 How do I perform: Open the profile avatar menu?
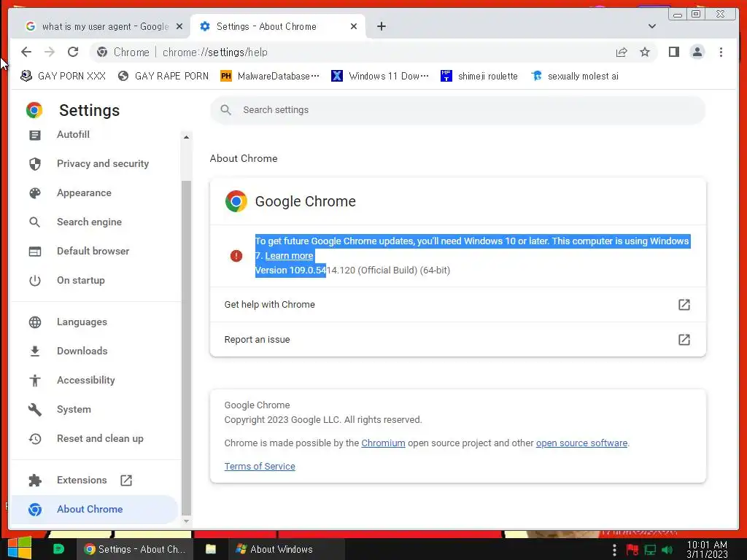[697, 52]
